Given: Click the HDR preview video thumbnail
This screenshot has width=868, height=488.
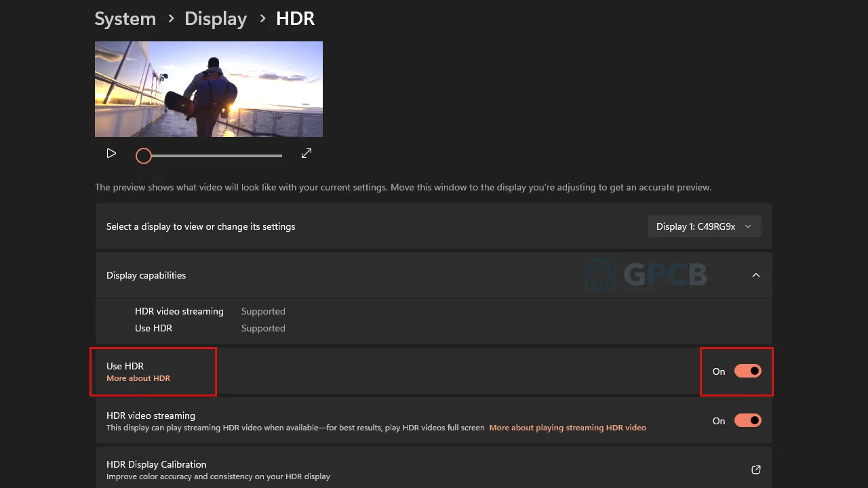Looking at the screenshot, I should 209,89.
